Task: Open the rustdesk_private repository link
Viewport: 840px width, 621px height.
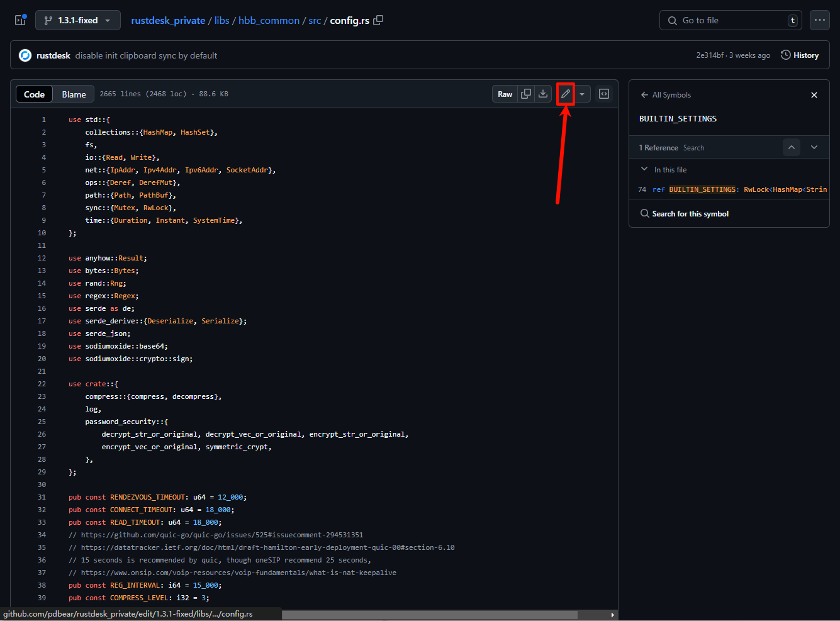Action: click(168, 20)
